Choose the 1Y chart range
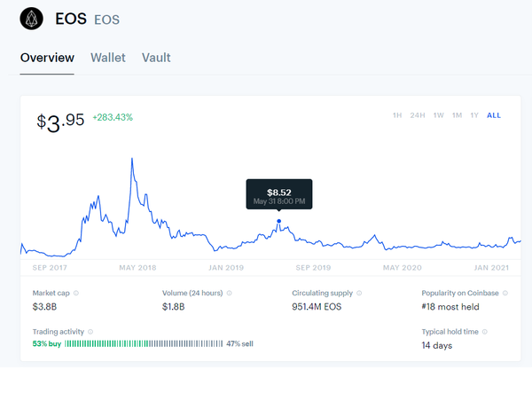This screenshot has width=532, height=401. (x=474, y=115)
